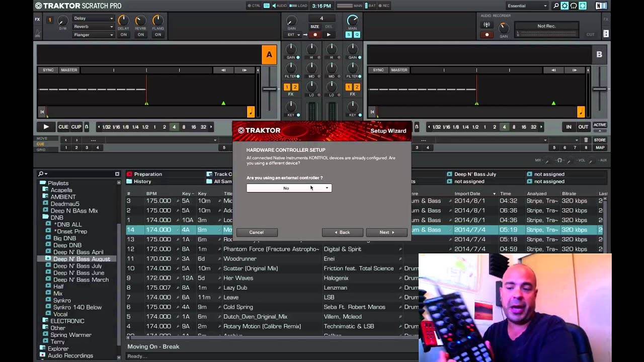Toggle Deck B MASTER button
Screen dimensions: 644x362
point(399,70)
